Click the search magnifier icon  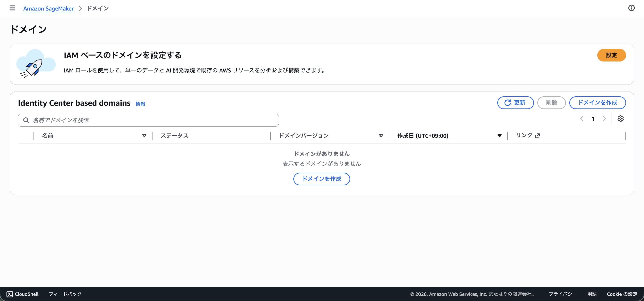(26, 120)
